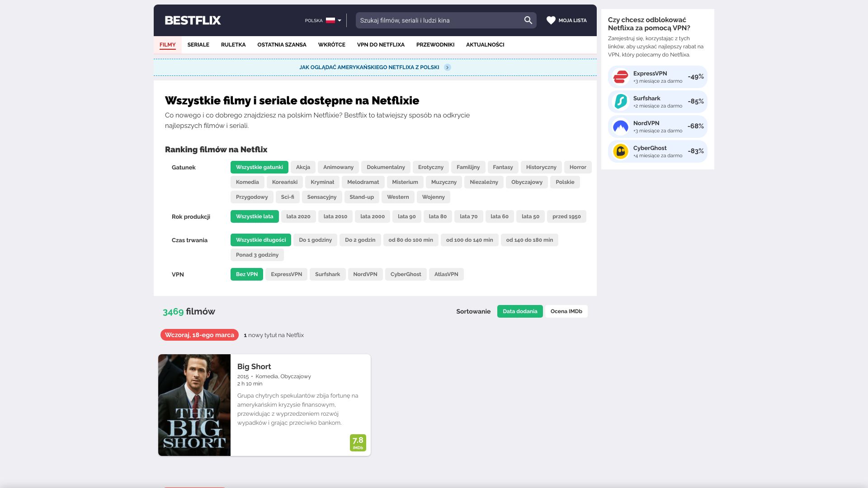Open the Big Short title link

254,366
